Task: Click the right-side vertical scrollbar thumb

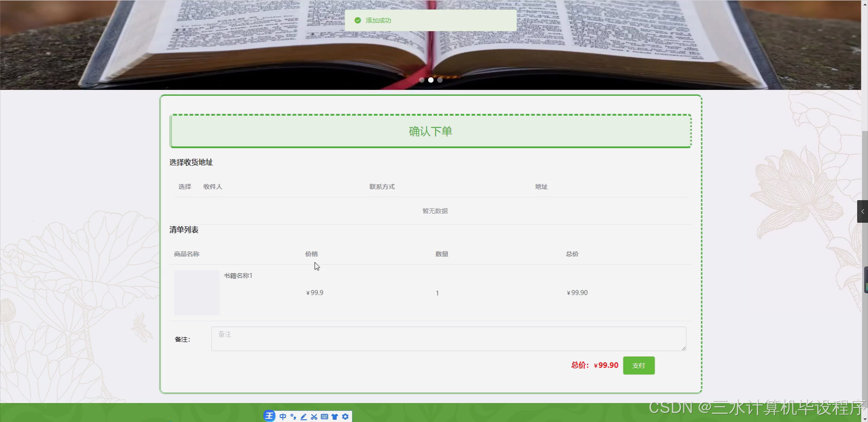Action: pos(866,280)
